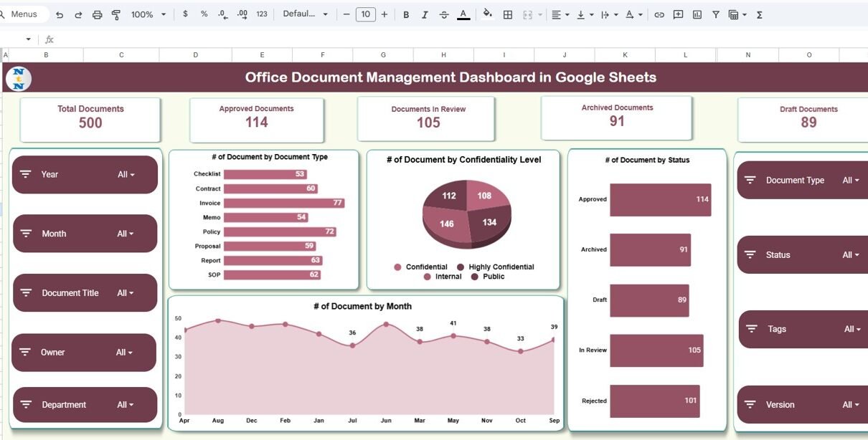Click the Insert link icon
Screen dimensions: 868x440
(659, 14)
